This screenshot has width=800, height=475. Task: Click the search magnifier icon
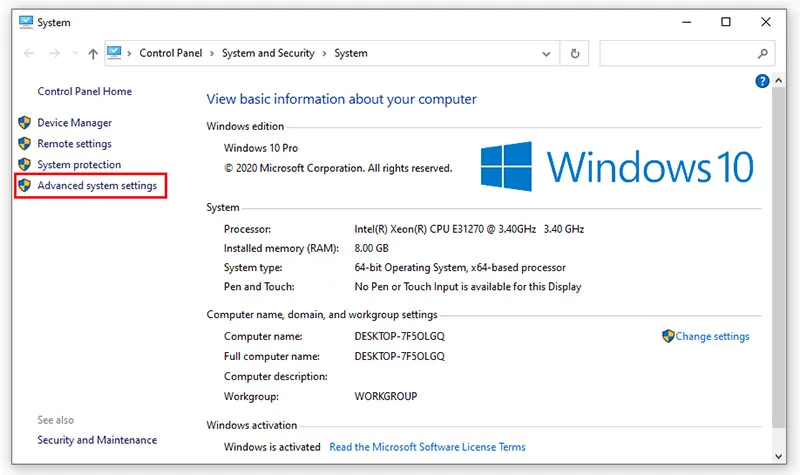(x=762, y=54)
